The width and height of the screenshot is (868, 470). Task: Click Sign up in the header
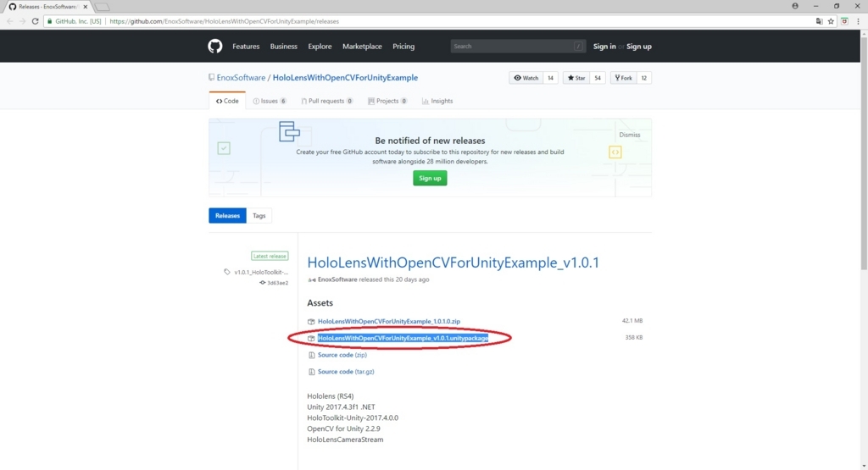point(639,47)
